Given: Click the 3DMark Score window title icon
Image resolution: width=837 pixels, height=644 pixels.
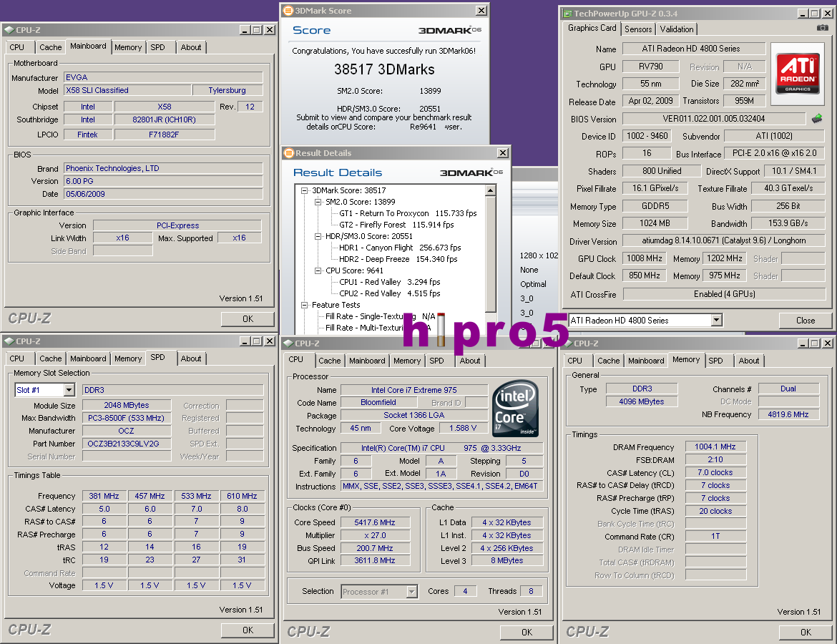Looking at the screenshot, I should 288,11.
